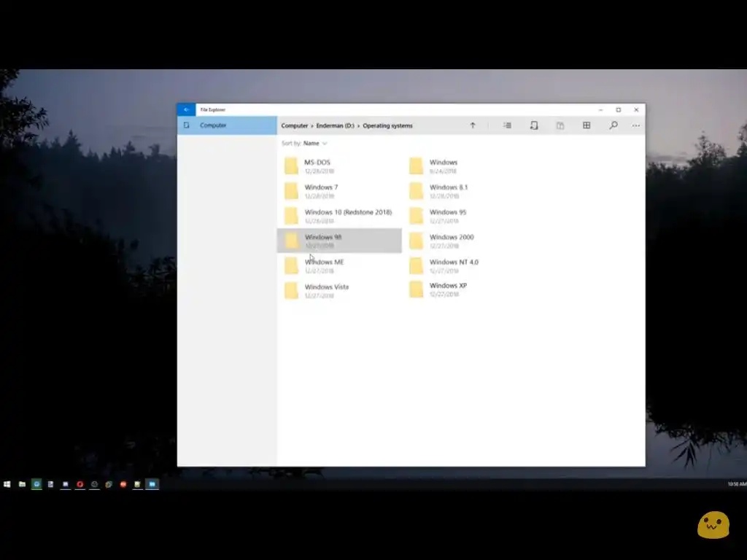The image size is (747, 560).
Task: Navigate to Computer in the breadcrumb
Action: tap(295, 125)
